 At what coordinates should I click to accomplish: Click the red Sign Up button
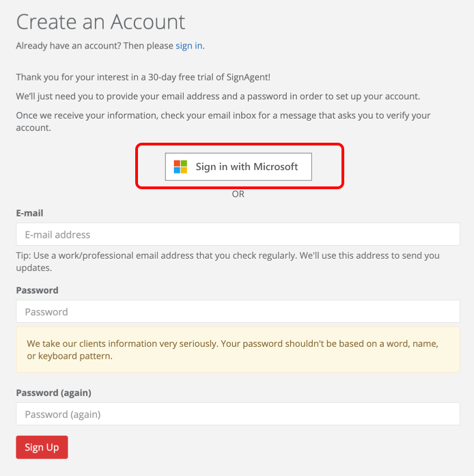[x=42, y=447]
